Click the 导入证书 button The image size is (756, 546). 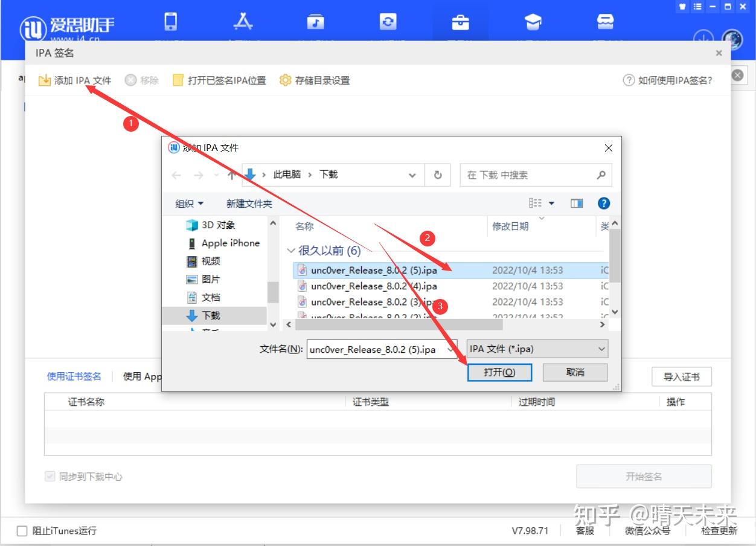click(681, 376)
